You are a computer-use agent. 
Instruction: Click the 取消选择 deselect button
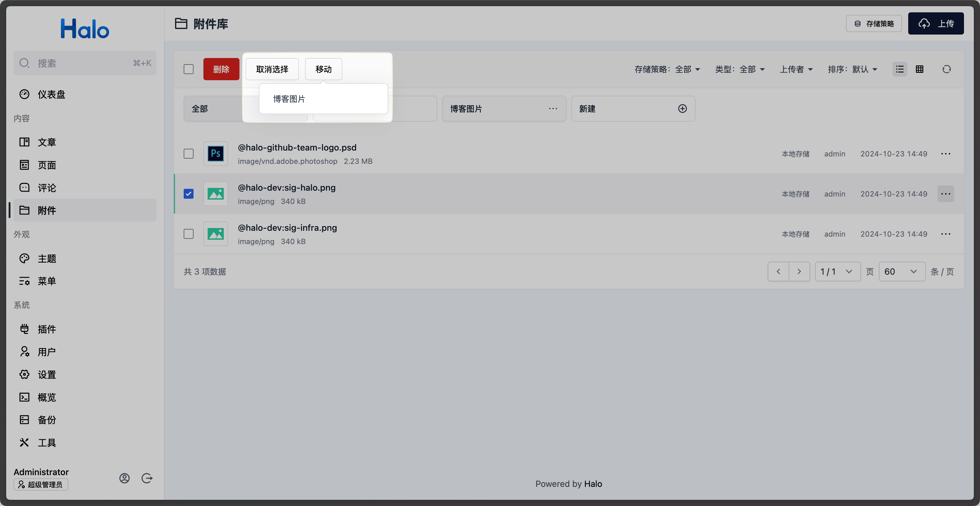pyautogui.click(x=272, y=69)
